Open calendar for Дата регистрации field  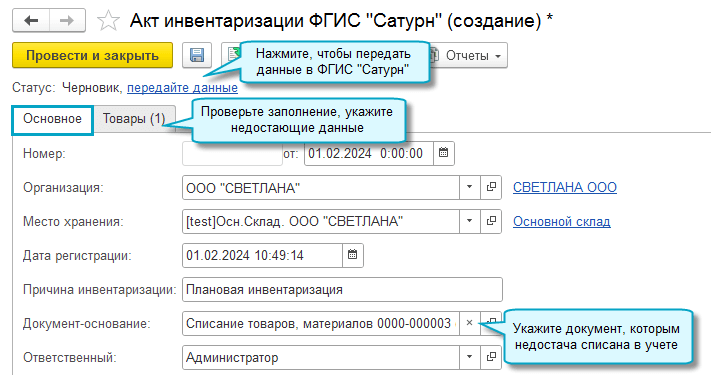pos(352,255)
